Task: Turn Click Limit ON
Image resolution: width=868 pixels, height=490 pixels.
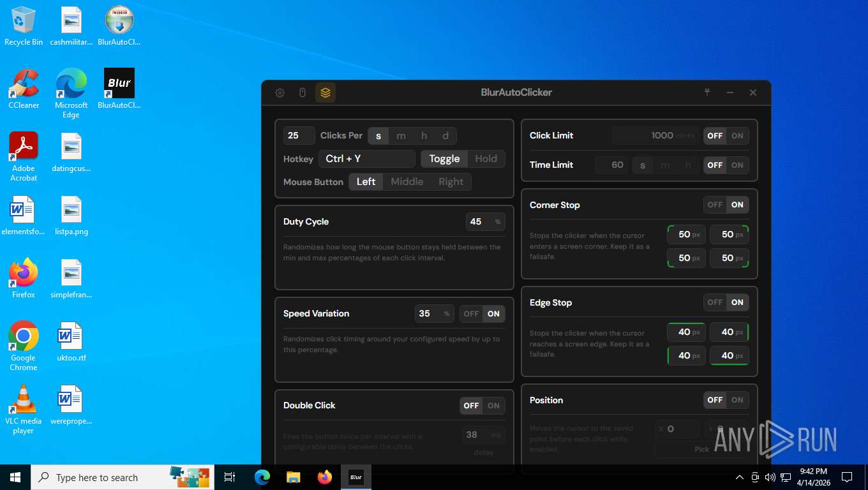Action: (737, 135)
